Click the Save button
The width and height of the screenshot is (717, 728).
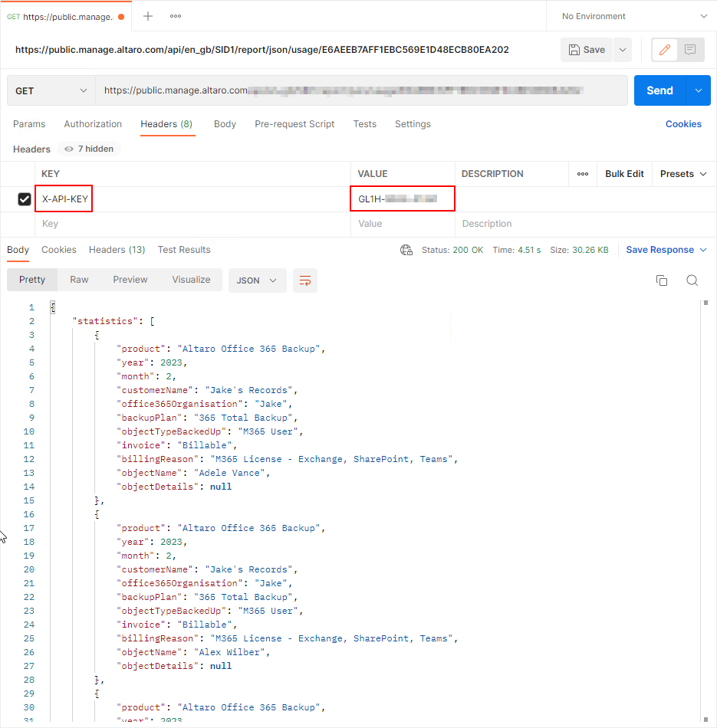click(587, 50)
